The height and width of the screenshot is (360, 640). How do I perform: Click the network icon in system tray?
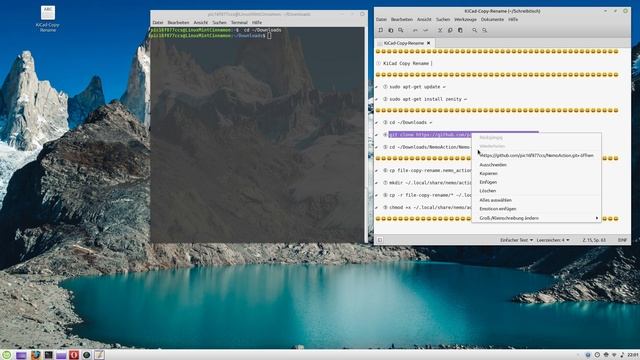point(614,355)
